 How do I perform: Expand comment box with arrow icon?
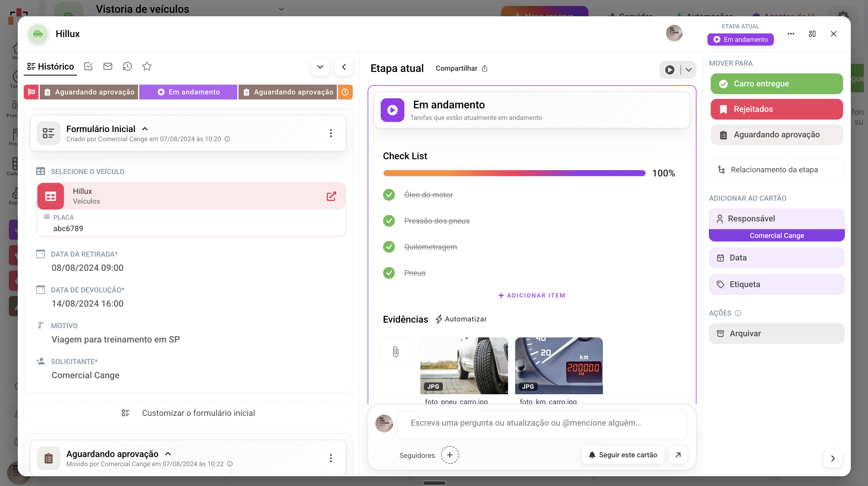coord(678,455)
